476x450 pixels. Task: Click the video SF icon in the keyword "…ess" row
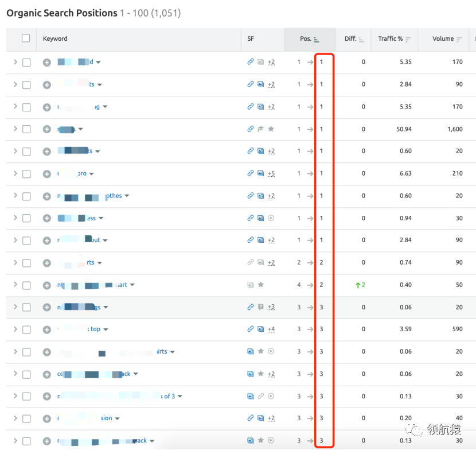(271, 218)
